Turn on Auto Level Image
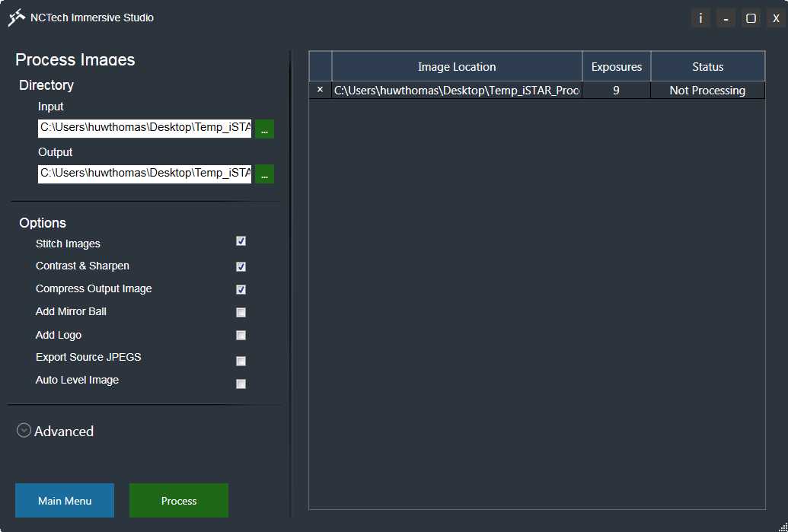The width and height of the screenshot is (788, 532). pyautogui.click(x=241, y=384)
